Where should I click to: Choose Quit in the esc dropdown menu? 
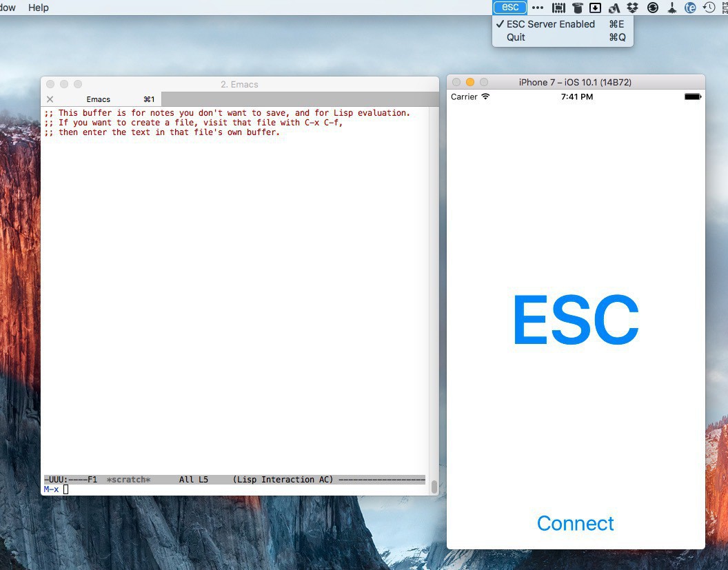[563, 38]
